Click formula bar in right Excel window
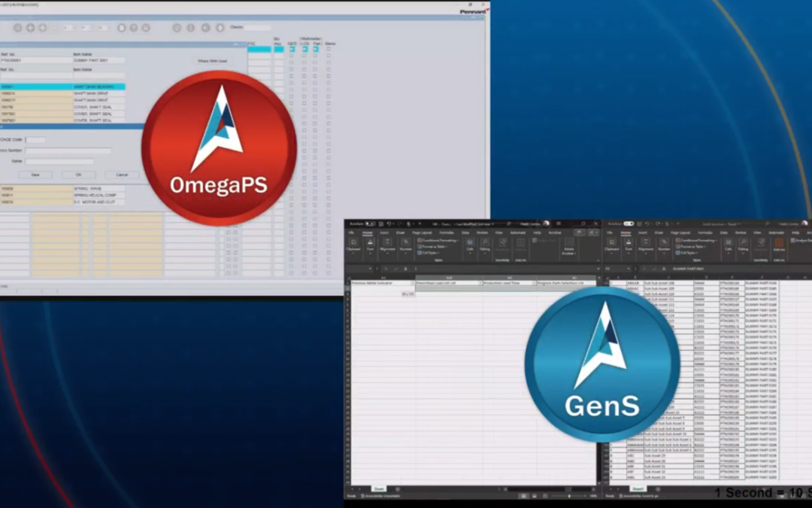 741,269
